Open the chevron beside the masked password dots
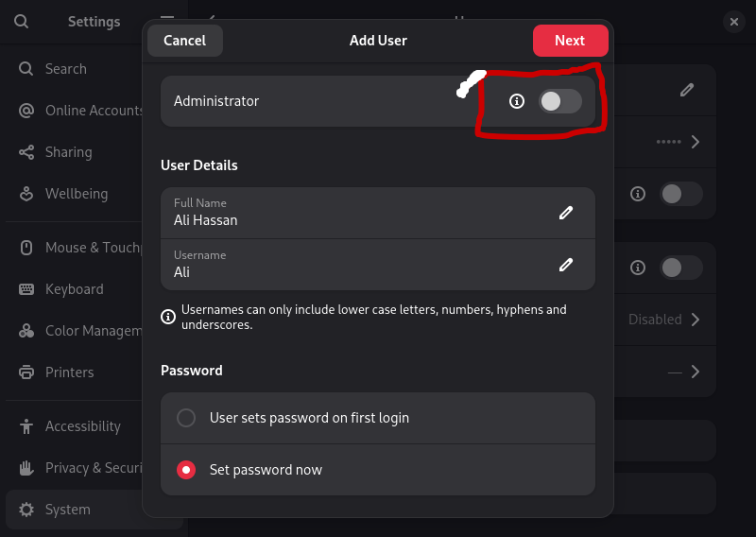 pyautogui.click(x=696, y=142)
